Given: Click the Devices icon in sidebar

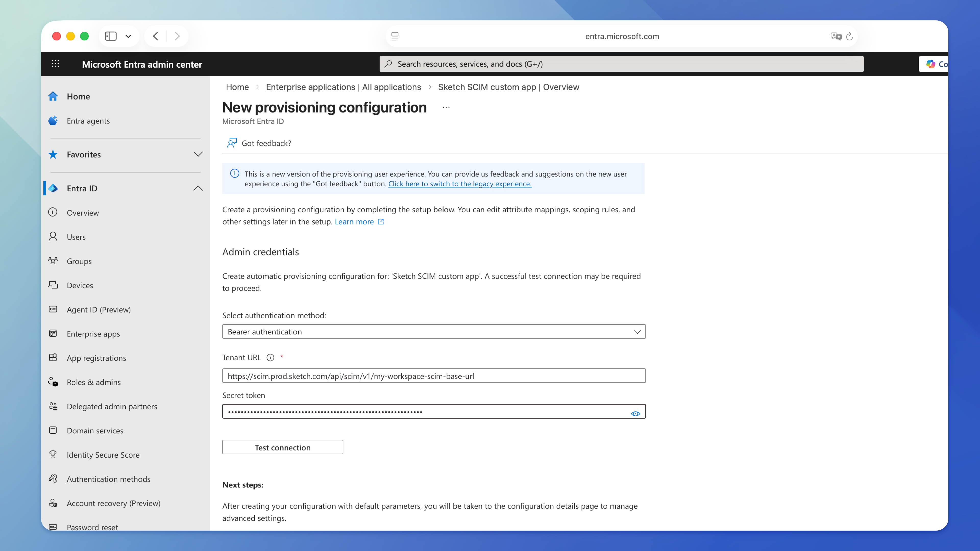Looking at the screenshot, I should (x=53, y=285).
